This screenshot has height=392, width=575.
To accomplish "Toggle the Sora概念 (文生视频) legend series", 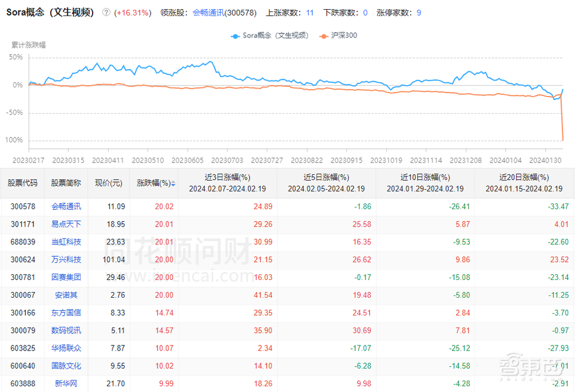I will click(x=270, y=36).
